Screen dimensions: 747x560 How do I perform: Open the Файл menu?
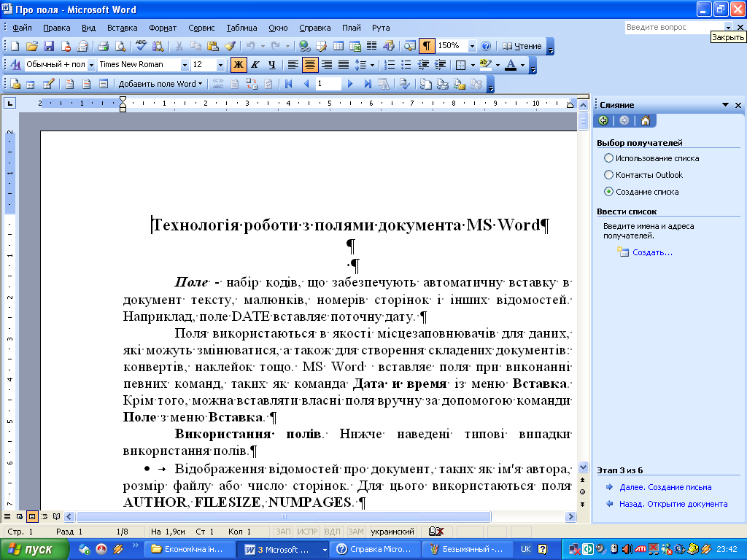click(x=22, y=28)
